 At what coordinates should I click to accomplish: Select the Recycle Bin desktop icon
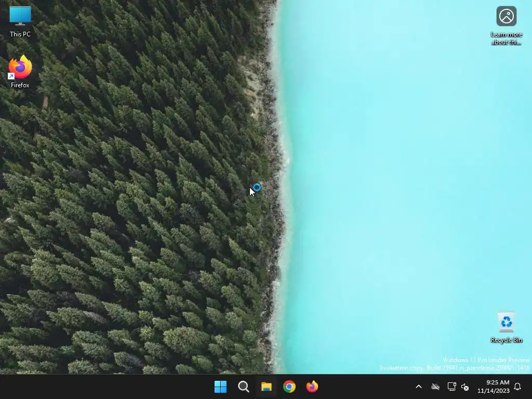[x=506, y=327]
